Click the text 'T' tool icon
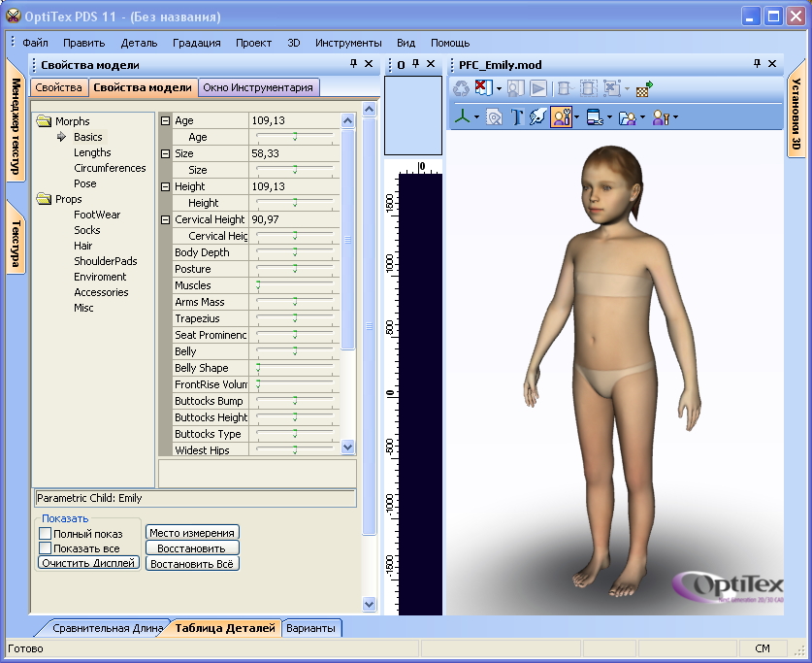Viewport: 812px width, 663px height. [517, 117]
